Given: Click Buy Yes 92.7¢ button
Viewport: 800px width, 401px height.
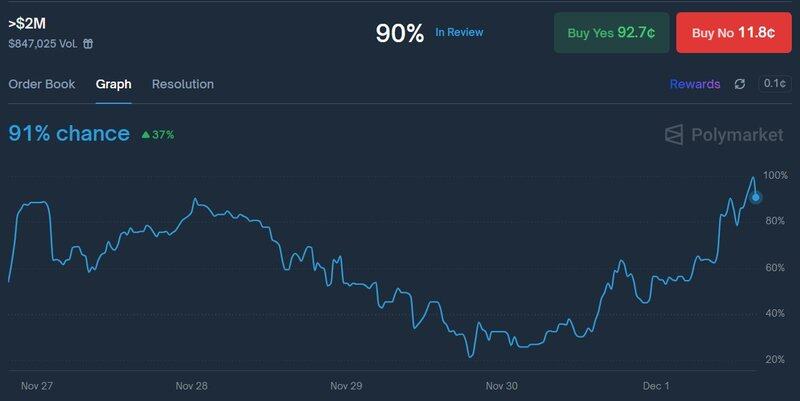Looking at the screenshot, I should [x=611, y=33].
